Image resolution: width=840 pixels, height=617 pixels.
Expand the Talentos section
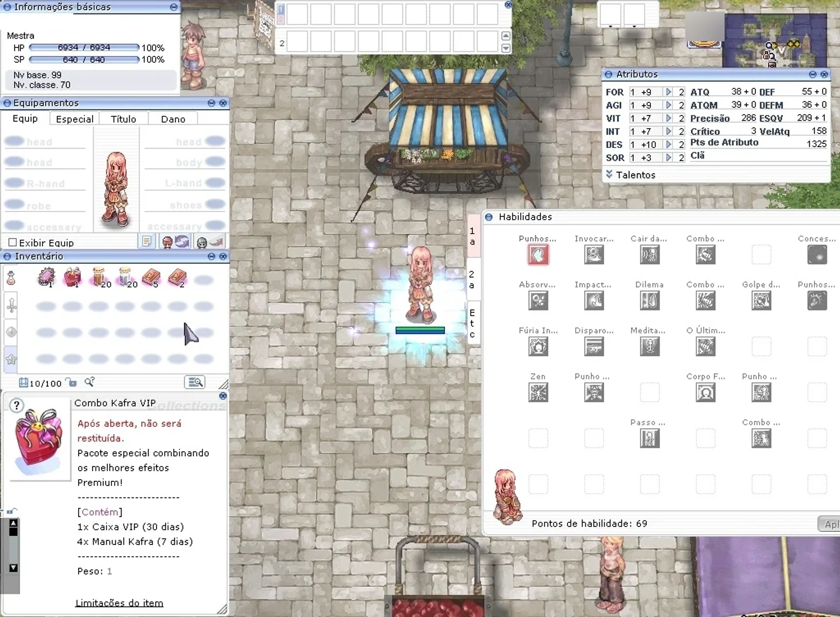coord(631,175)
